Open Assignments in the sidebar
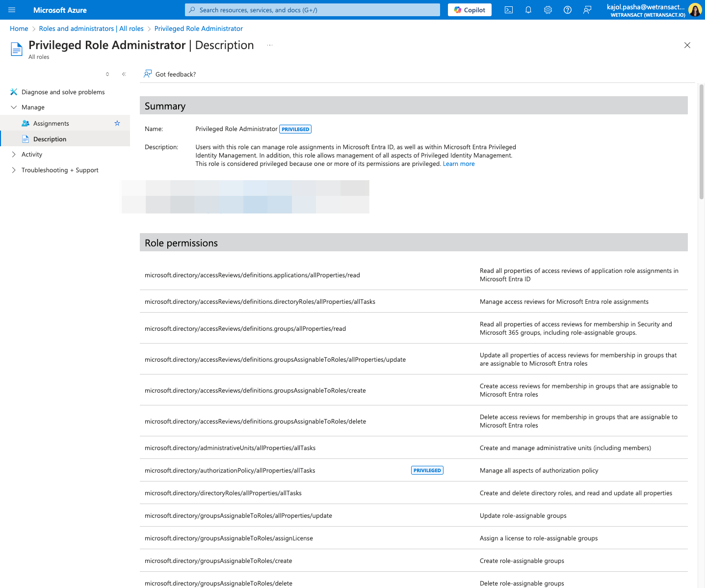 click(x=51, y=123)
